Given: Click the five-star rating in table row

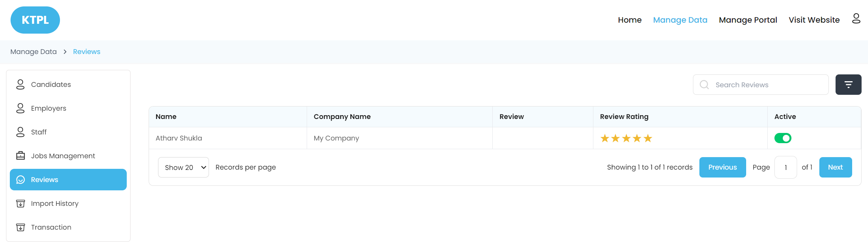Looking at the screenshot, I should (x=626, y=138).
